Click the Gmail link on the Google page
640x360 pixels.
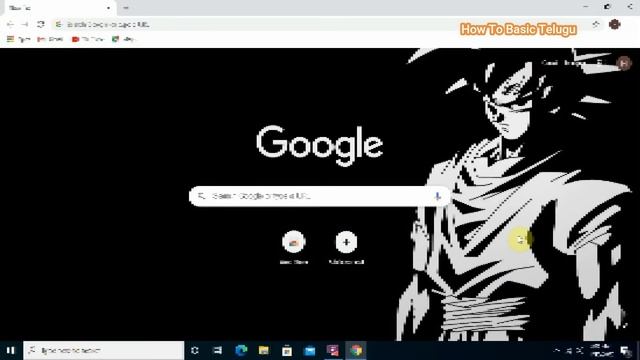[x=550, y=63]
